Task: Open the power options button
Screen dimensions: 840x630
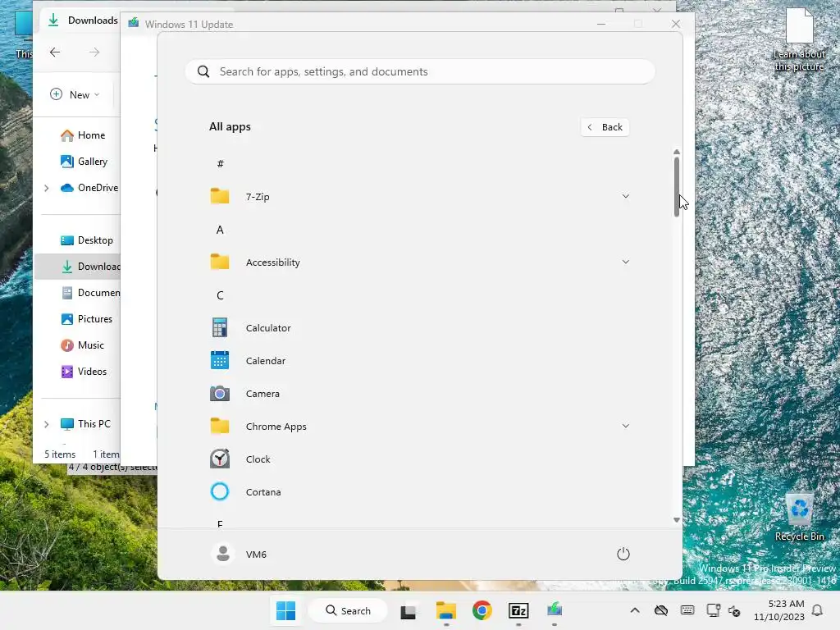Action: tap(623, 554)
